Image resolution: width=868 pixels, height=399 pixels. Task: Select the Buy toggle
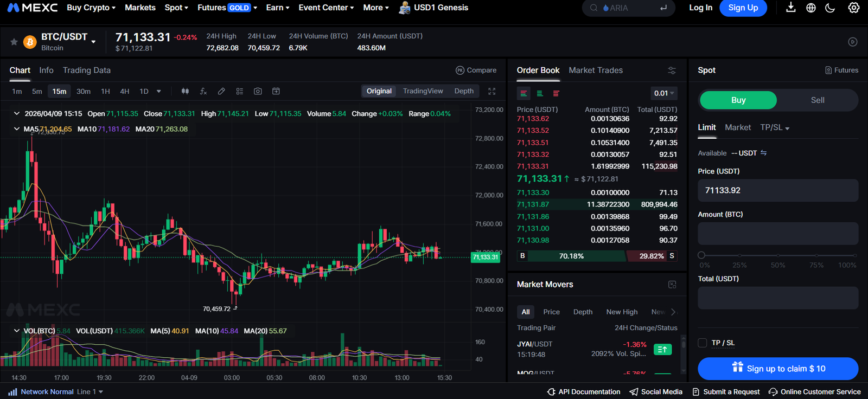738,100
